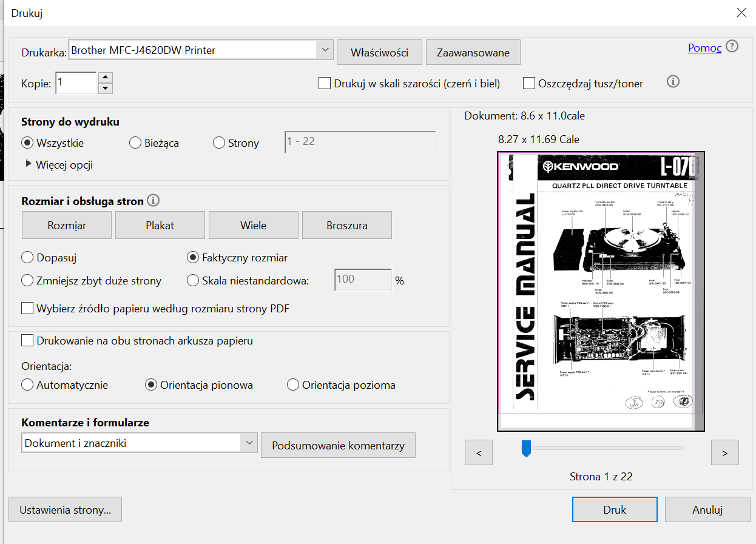Enable printing on both sides of paper

27,341
